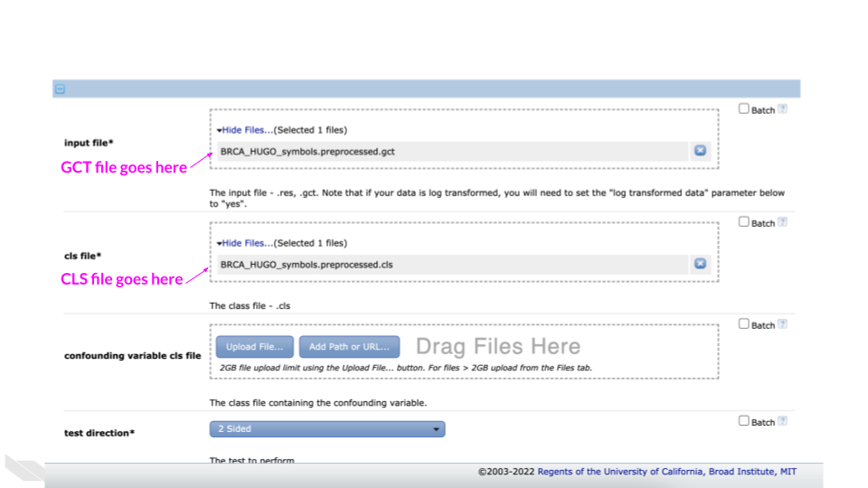Click the confounding variable cls file label
868x488 pixels.
(x=132, y=355)
